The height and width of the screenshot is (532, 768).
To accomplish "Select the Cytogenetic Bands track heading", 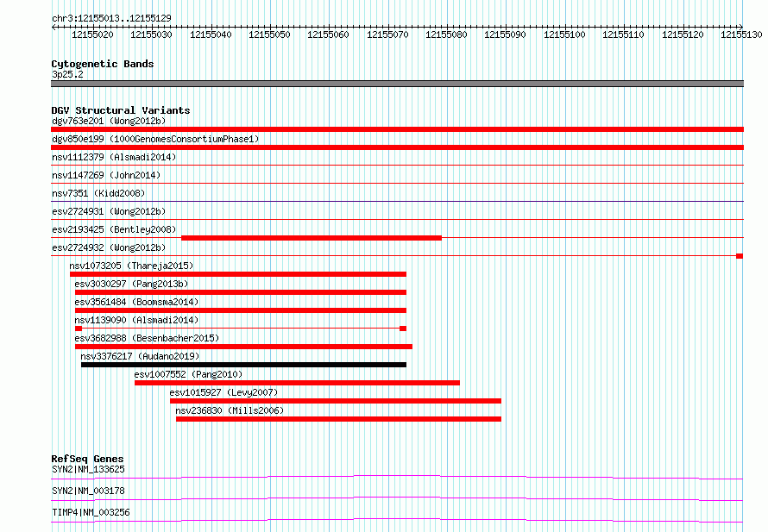I will (103, 64).
